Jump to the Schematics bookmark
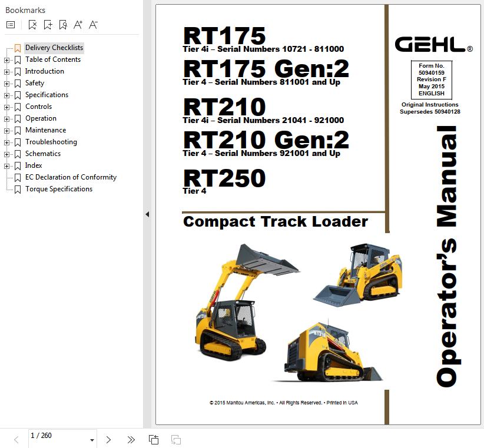This screenshot has height=448, width=484. (x=43, y=154)
